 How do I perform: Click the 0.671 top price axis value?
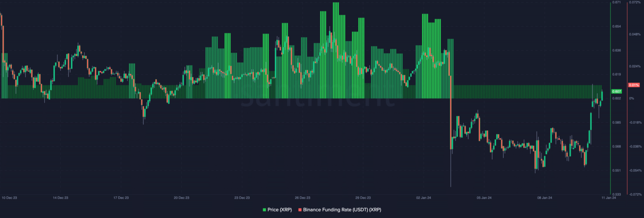pyautogui.click(x=617, y=3)
